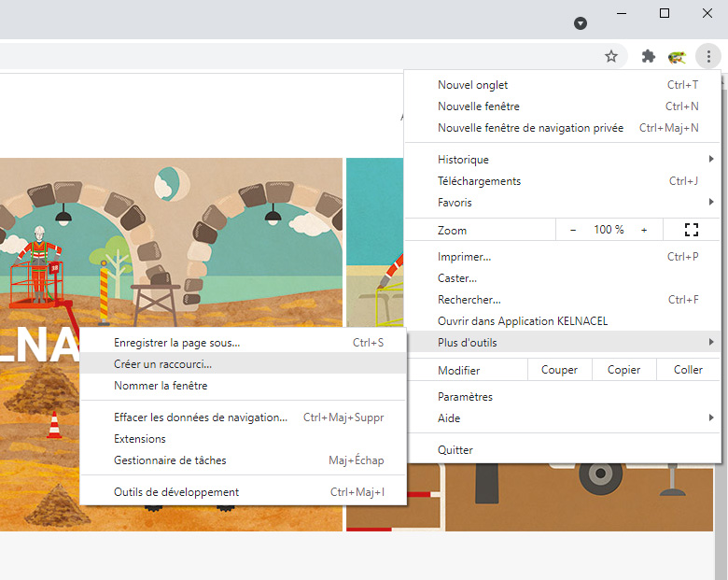Toggle fullscreen mode icon in Zoom row

692,230
